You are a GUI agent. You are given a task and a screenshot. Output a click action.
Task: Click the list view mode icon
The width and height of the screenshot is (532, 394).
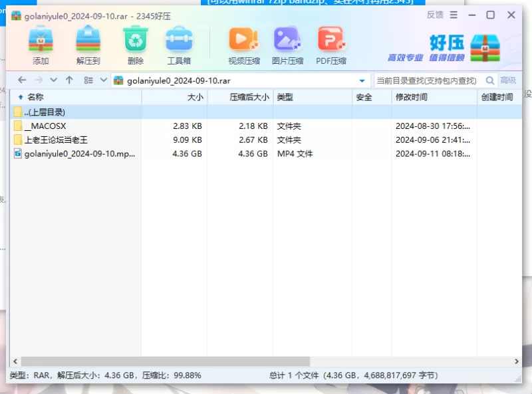88,80
